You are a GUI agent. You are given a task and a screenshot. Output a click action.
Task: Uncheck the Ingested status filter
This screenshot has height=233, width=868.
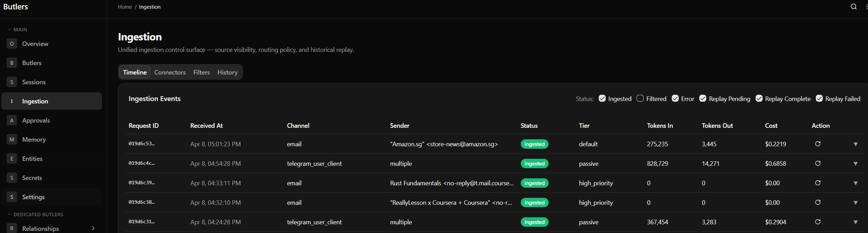[602, 99]
